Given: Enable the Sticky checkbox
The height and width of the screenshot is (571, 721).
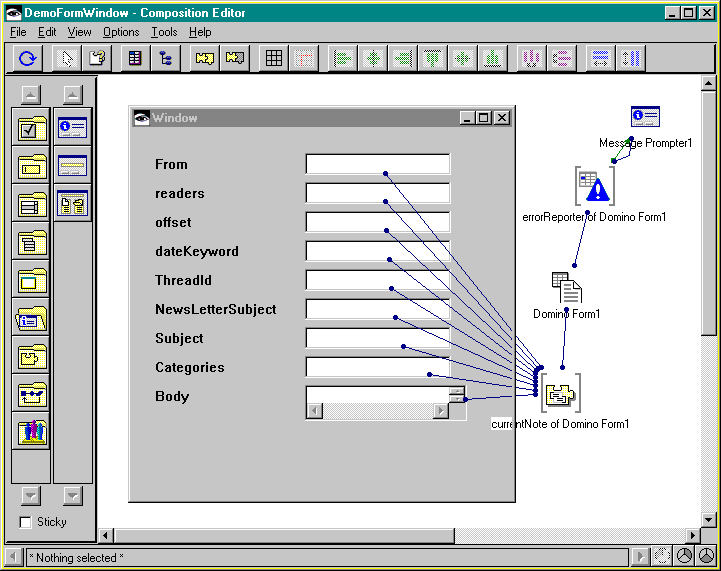Looking at the screenshot, I should 26,522.
